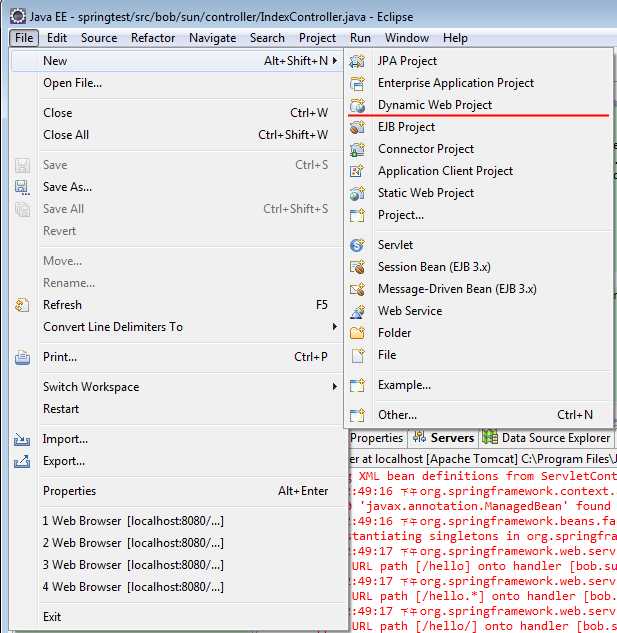Open the Edit menu
The image size is (617, 633).
pos(57,38)
